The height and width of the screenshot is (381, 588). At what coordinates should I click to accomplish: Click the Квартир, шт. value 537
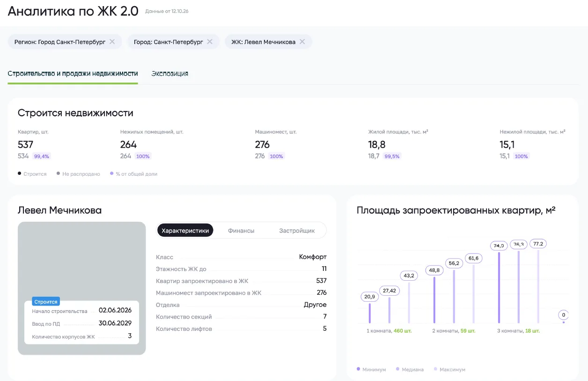26,145
